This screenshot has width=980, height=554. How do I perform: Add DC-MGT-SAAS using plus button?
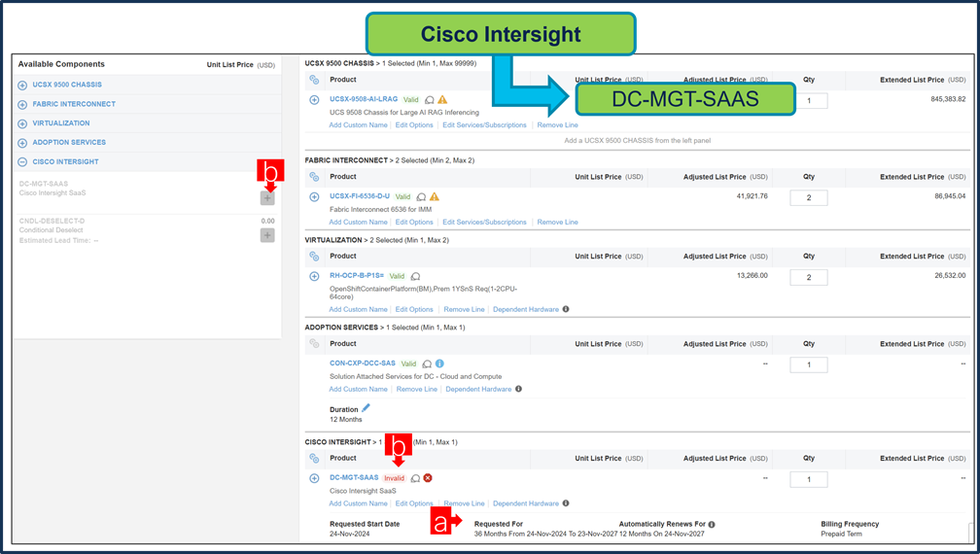[267, 198]
